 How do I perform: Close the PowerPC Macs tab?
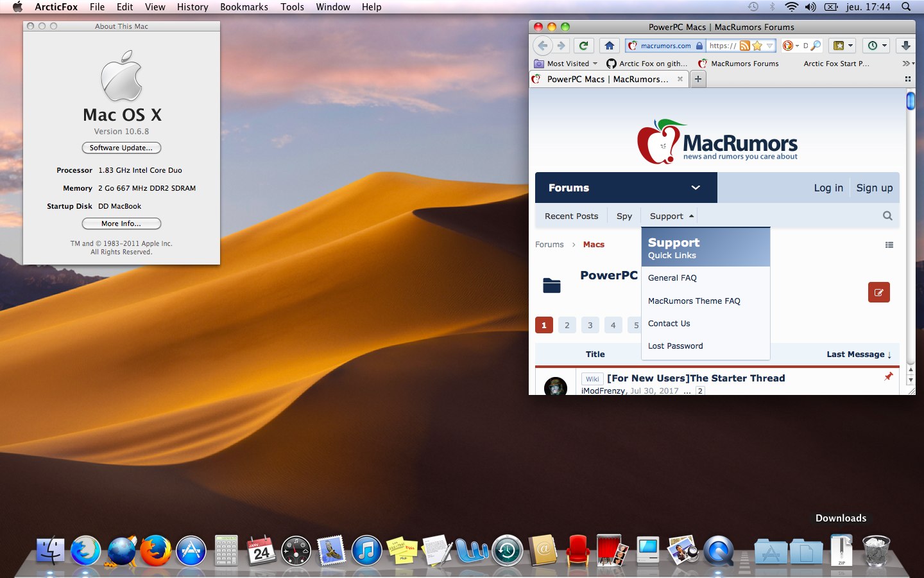pyautogui.click(x=680, y=79)
